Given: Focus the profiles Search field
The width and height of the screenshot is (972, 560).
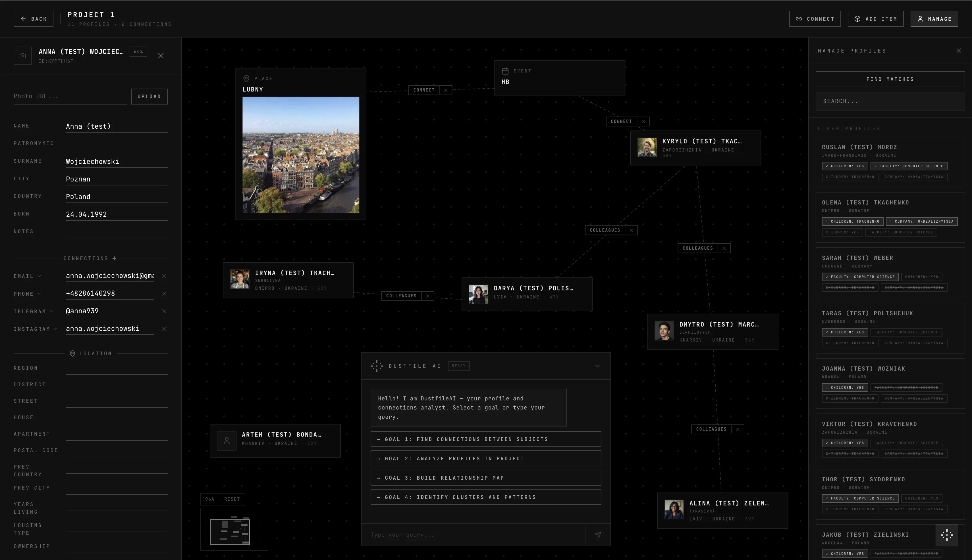Looking at the screenshot, I should click(890, 101).
